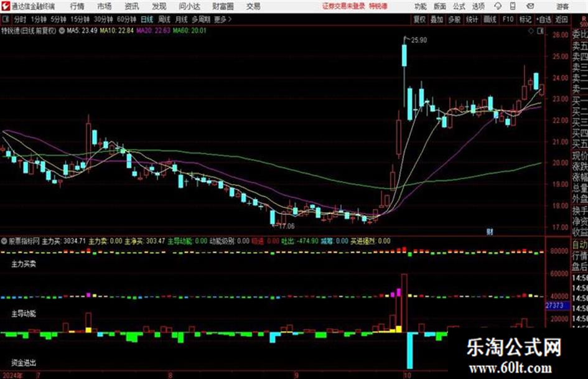Switch to the 分时 chart tab
The width and height of the screenshot is (588, 379).
coord(20,19)
